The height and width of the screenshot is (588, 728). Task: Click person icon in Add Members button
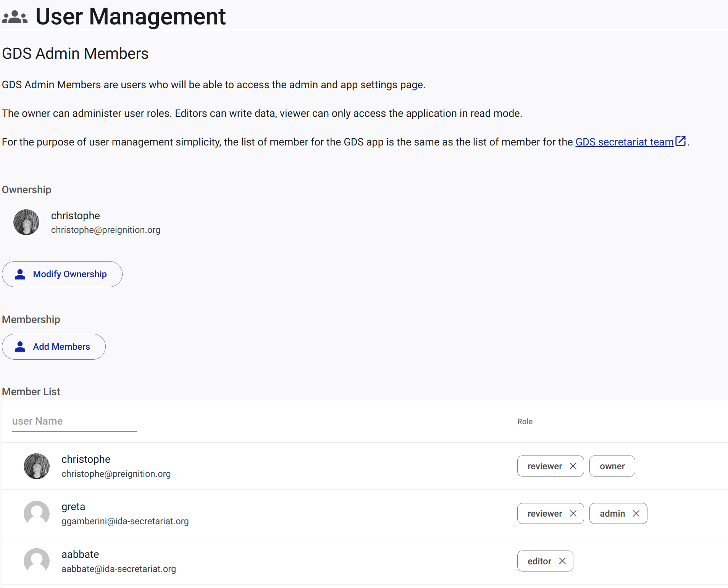coord(20,347)
